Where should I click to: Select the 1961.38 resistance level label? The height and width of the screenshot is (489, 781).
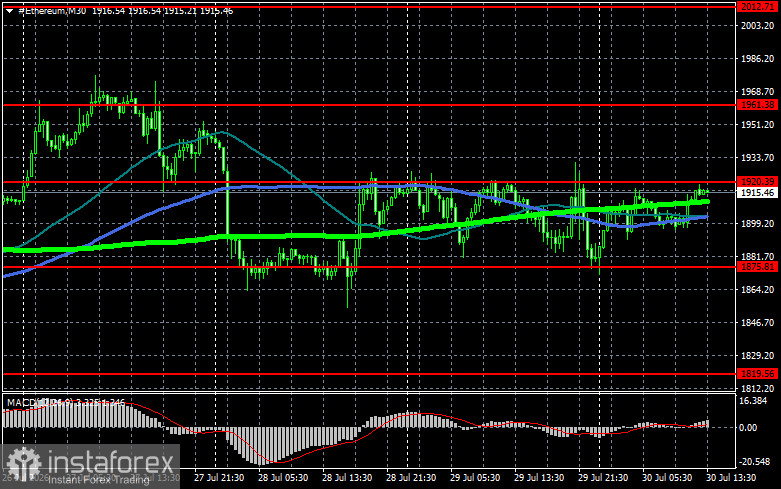757,105
